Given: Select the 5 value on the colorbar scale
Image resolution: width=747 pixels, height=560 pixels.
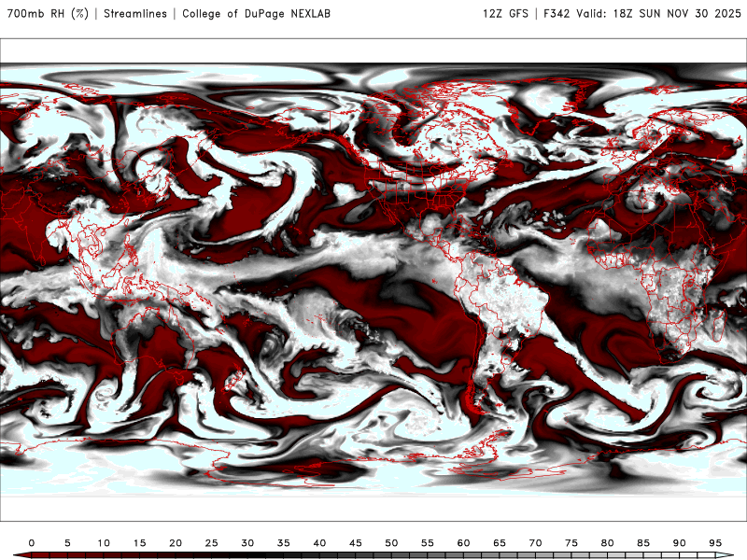Looking at the screenshot, I should (67, 543).
